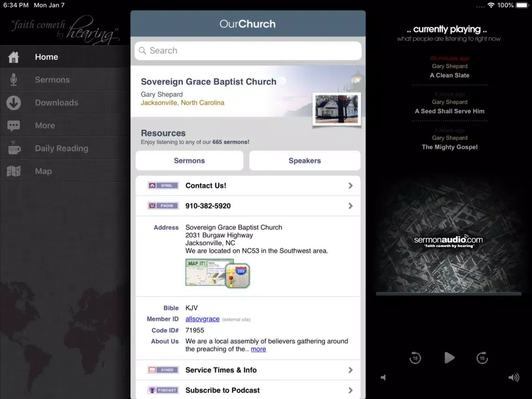
Task: Play the current sermon
Action: tap(449, 358)
